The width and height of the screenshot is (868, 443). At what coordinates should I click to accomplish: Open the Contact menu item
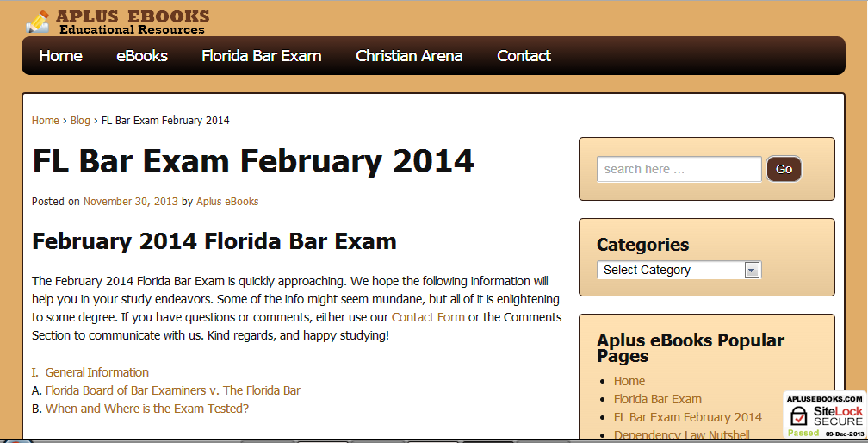pyautogui.click(x=524, y=56)
